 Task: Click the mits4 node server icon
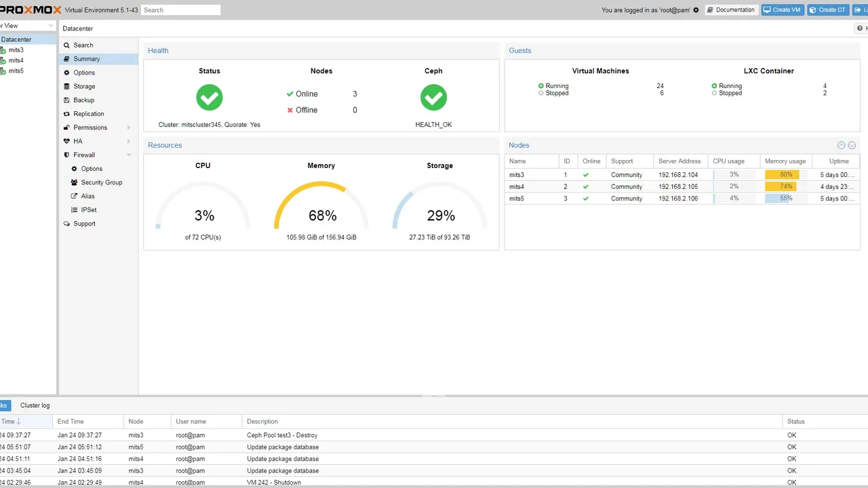3,60
